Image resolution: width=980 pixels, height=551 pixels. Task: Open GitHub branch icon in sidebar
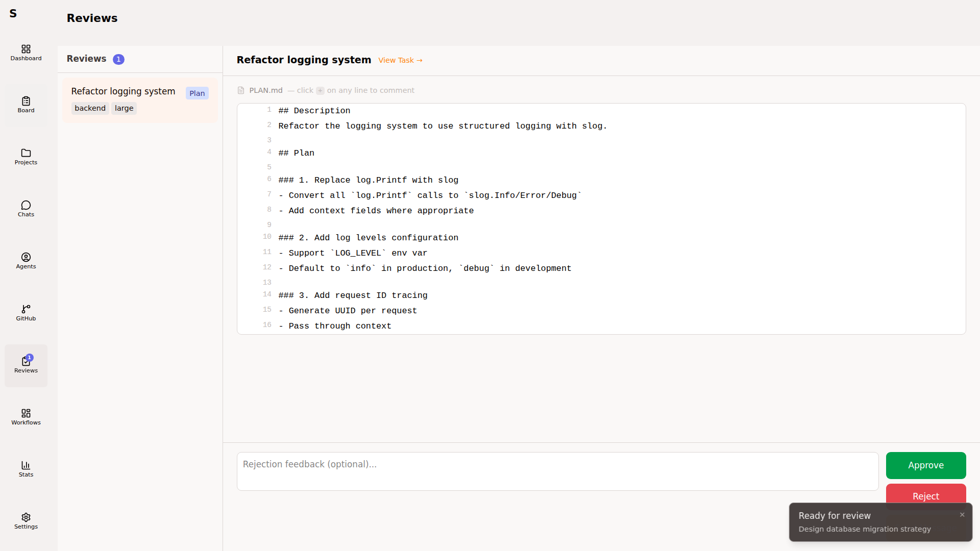coord(26,312)
